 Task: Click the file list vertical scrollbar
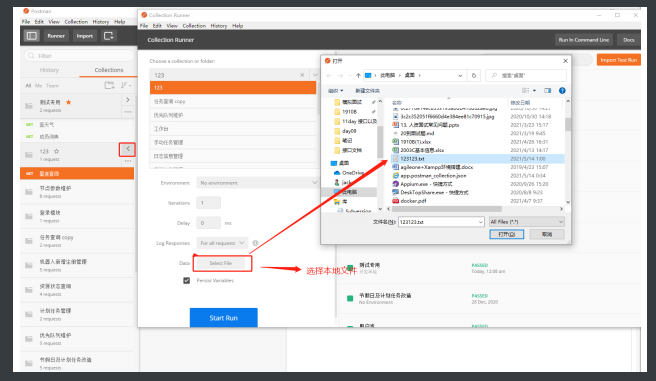(568, 124)
